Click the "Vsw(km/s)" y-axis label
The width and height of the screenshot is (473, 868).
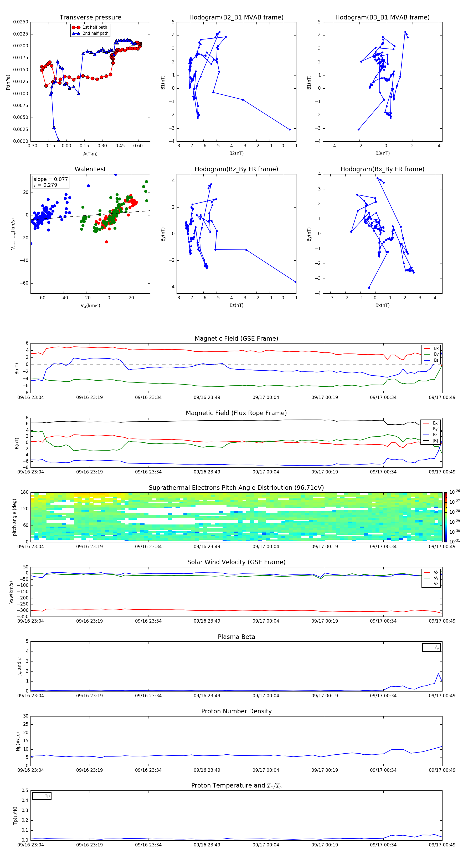[x=11, y=592]
